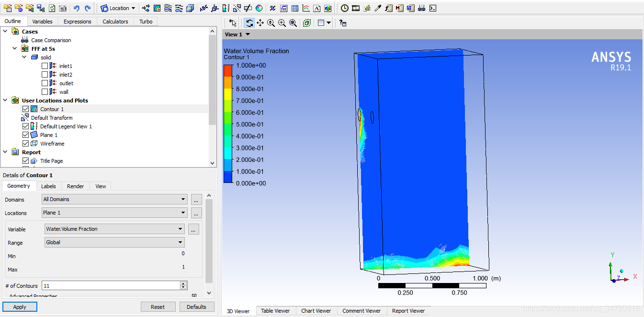Viewport: 644px width, 317px height.
Task: Uncheck the Plane 1 checkbox
Action: click(x=26, y=135)
